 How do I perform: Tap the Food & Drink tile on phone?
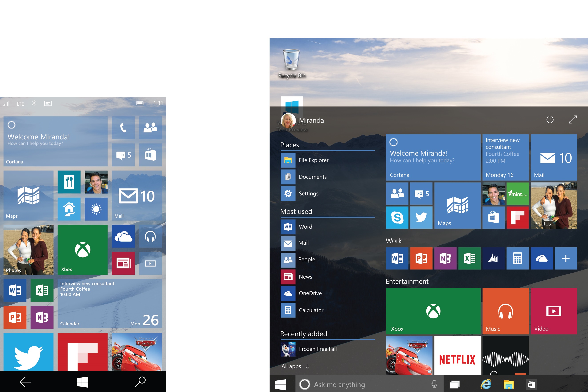(69, 182)
